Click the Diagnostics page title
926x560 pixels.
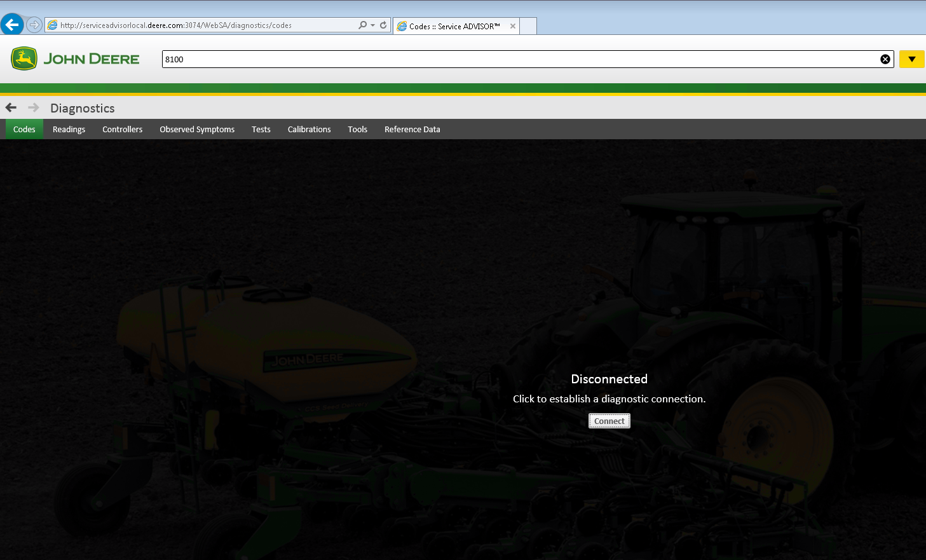click(83, 108)
